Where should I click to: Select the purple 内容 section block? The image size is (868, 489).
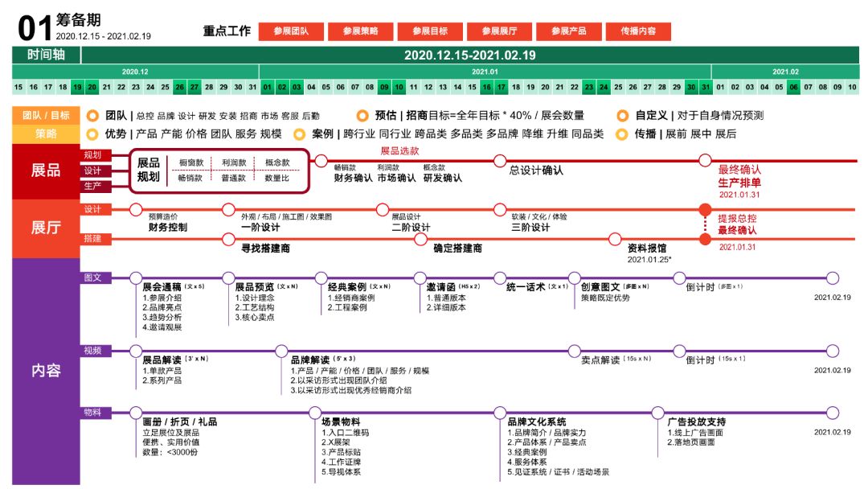click(x=46, y=372)
